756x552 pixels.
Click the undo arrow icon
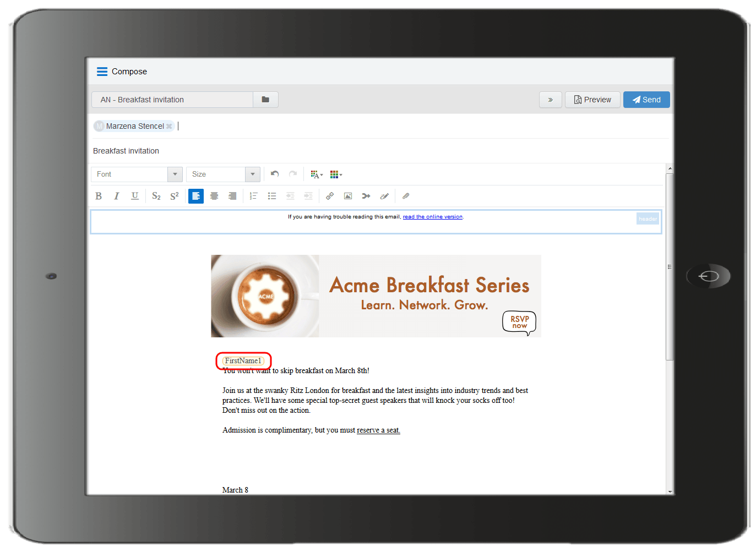point(274,173)
